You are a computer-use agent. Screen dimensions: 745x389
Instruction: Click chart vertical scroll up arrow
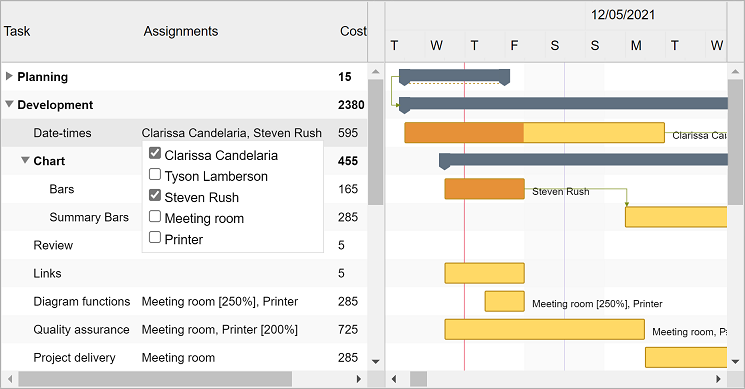coord(735,72)
